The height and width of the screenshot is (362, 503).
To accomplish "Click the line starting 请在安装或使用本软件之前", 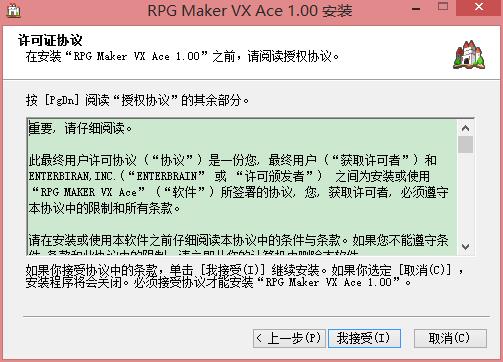I will tap(238, 240).
